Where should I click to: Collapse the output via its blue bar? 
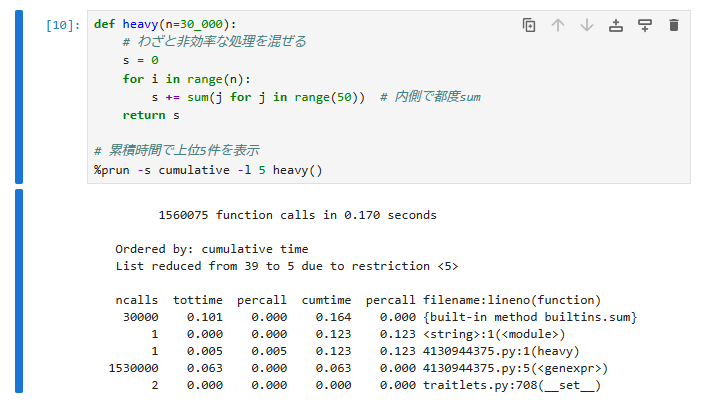pyautogui.click(x=19, y=292)
